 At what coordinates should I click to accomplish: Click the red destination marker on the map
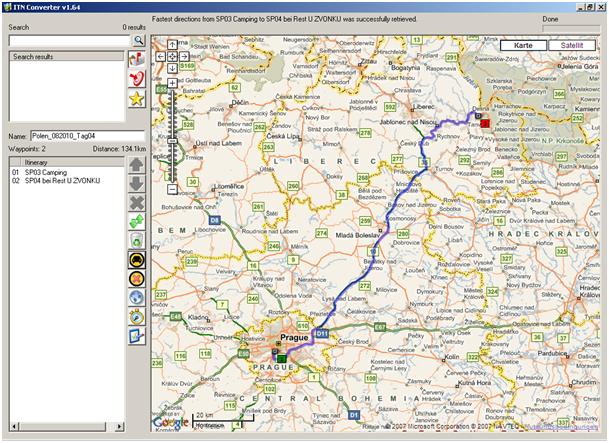click(x=485, y=123)
